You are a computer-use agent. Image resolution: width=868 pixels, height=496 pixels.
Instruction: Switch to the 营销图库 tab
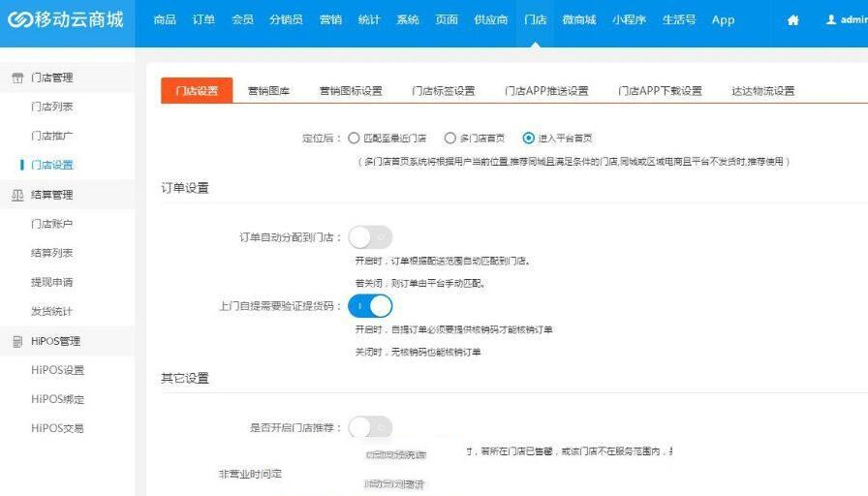coord(268,91)
